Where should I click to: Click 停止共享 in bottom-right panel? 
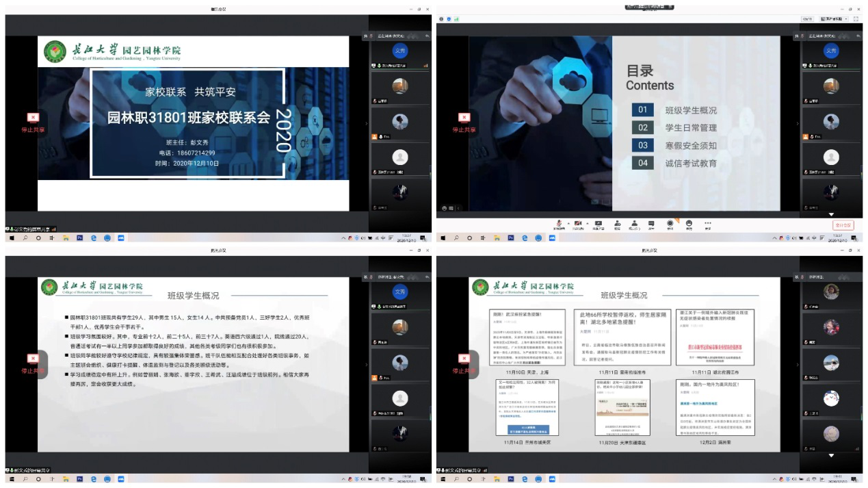pyautogui.click(x=463, y=363)
